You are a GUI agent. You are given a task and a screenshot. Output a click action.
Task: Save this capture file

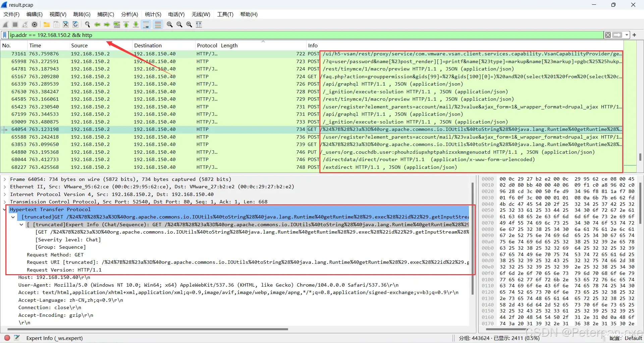56,24
